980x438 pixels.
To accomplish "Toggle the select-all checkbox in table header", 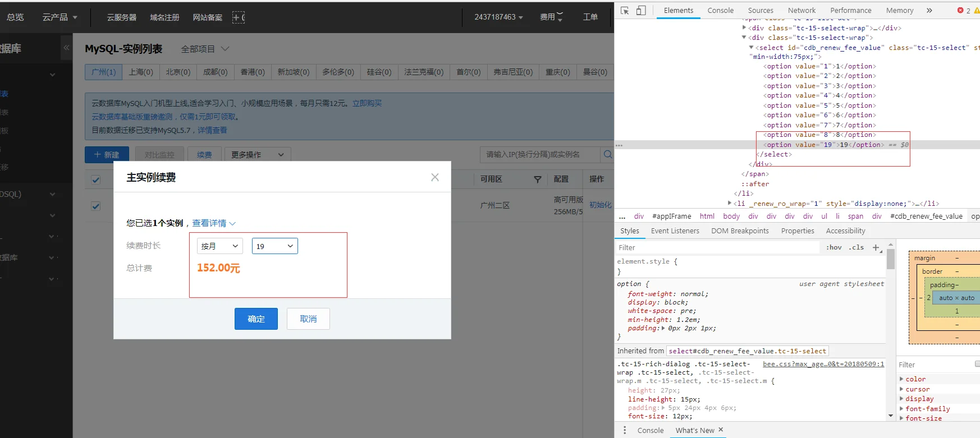I will tap(96, 179).
